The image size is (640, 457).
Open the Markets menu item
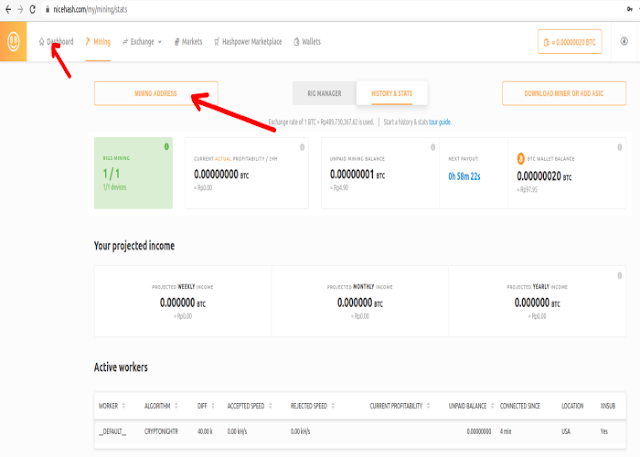click(188, 42)
